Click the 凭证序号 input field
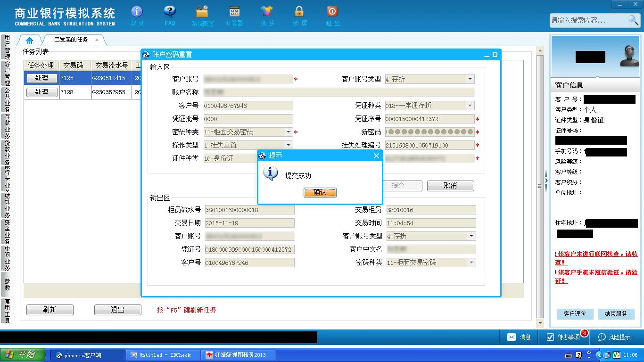 429,119
